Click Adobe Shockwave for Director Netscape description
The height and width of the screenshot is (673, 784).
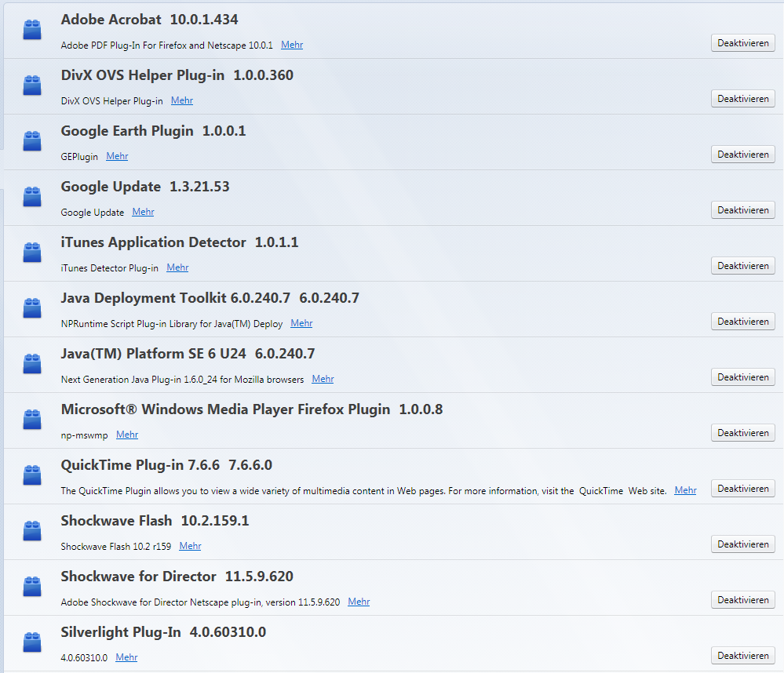pyautogui.click(x=200, y=602)
